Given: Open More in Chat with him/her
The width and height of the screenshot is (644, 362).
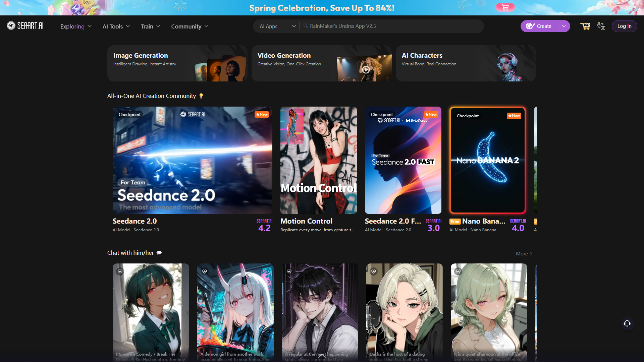Looking at the screenshot, I should point(524,254).
